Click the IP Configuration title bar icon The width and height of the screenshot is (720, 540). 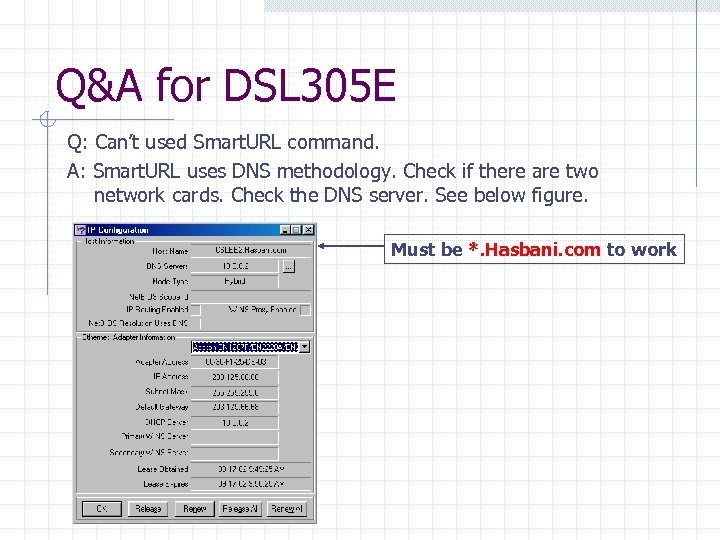80,230
